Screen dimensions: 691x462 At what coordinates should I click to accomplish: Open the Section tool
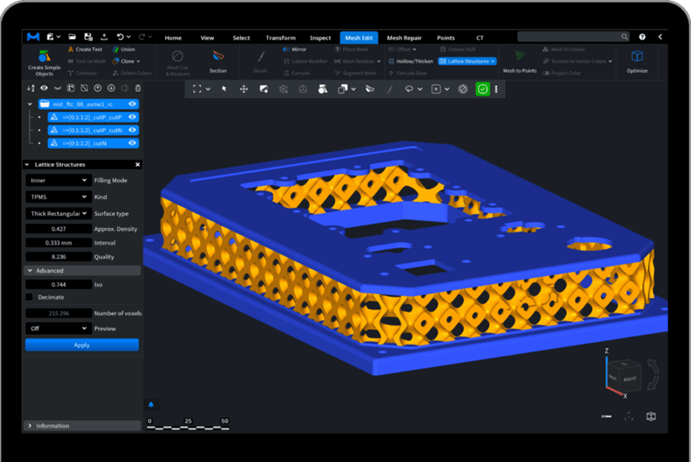pyautogui.click(x=217, y=62)
